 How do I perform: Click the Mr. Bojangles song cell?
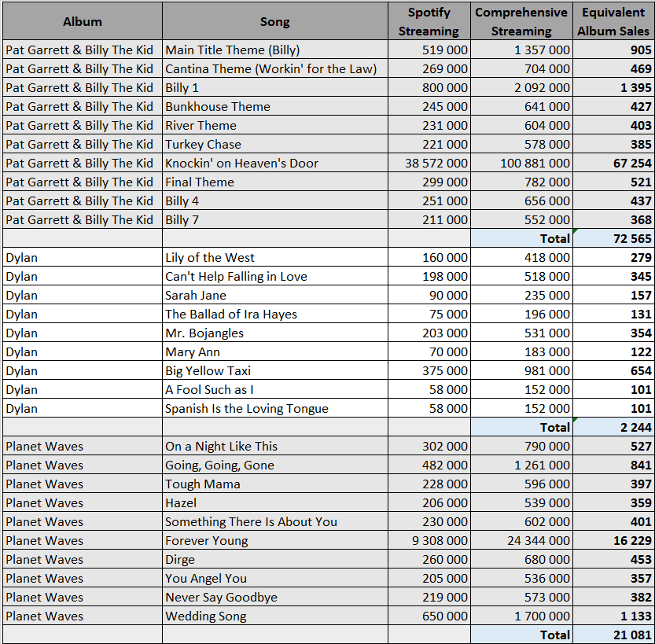click(x=275, y=333)
